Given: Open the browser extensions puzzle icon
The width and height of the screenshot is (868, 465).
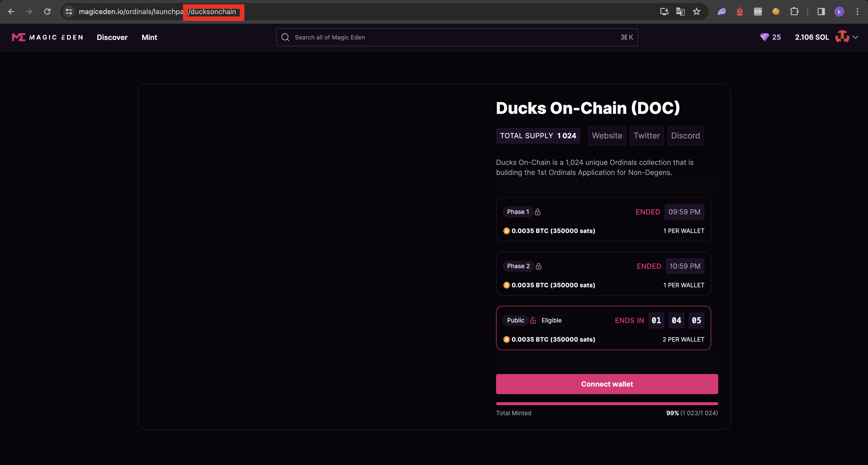Looking at the screenshot, I should coord(794,12).
